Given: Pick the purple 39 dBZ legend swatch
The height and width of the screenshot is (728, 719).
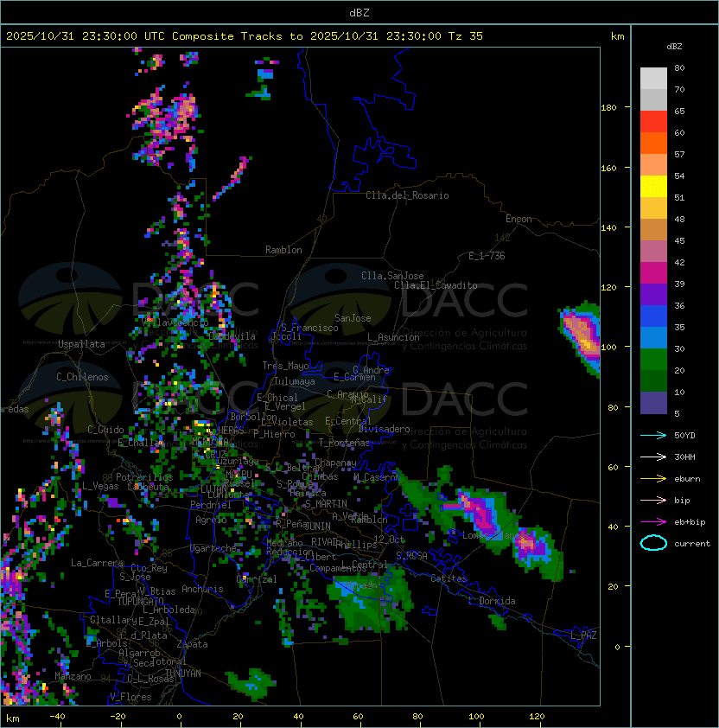Looking at the screenshot, I should coord(653,294).
